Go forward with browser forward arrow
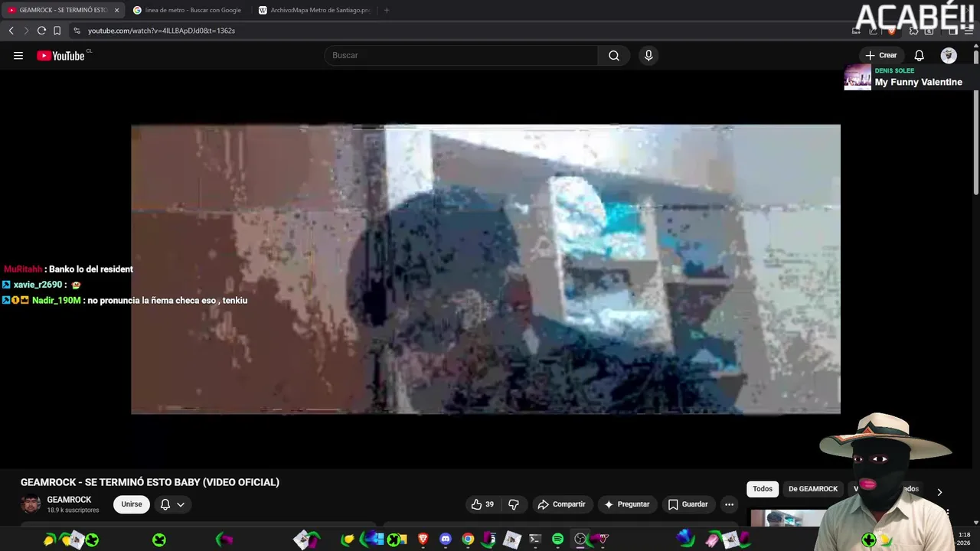Screen dimensions: 980x551 point(26,31)
